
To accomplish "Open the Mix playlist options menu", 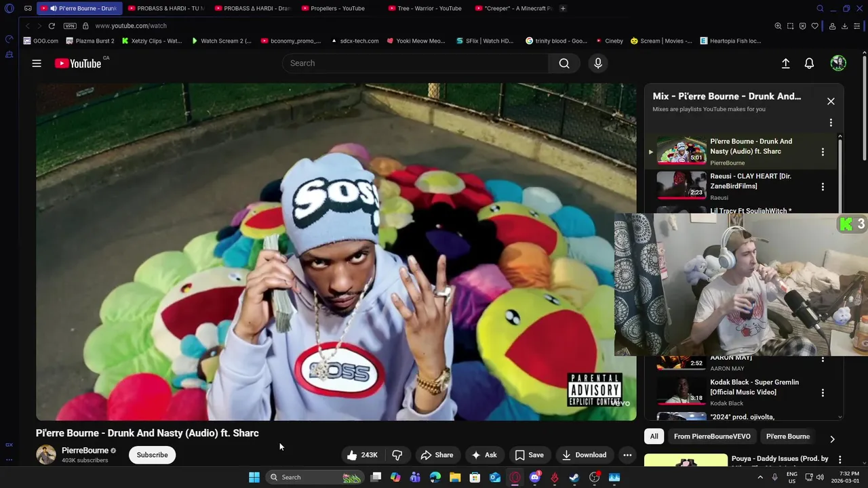I will pyautogui.click(x=831, y=123).
